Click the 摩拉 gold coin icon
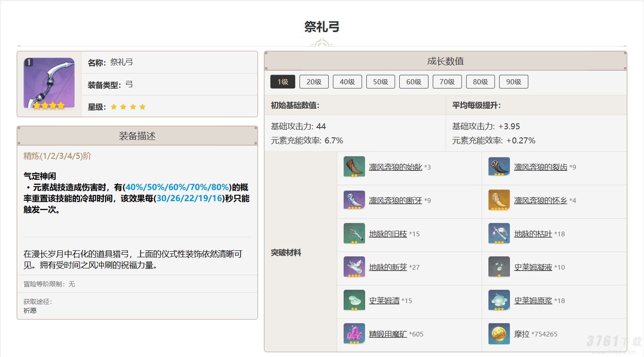 (x=499, y=334)
